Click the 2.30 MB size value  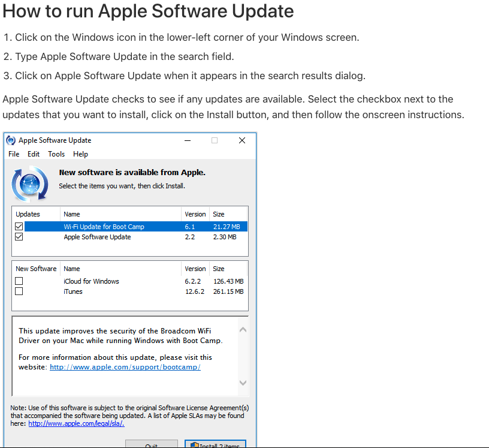pos(225,237)
